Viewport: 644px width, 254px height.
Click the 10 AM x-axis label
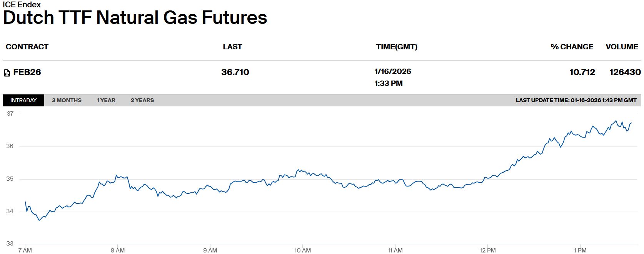[x=302, y=251]
